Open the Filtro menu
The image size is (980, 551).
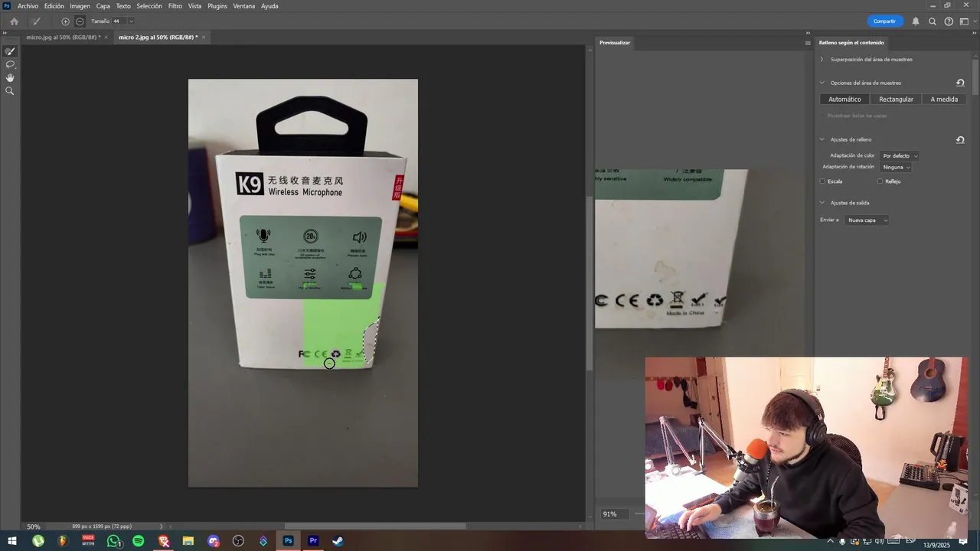tap(175, 6)
